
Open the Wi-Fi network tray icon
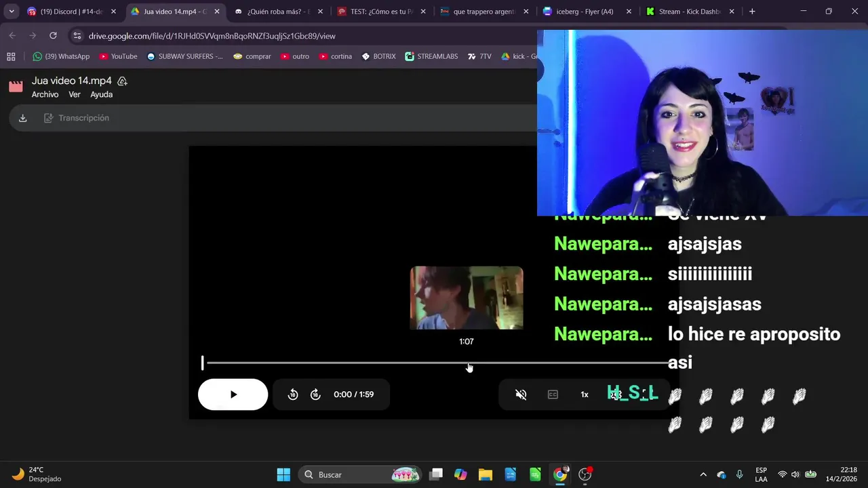[783, 474]
